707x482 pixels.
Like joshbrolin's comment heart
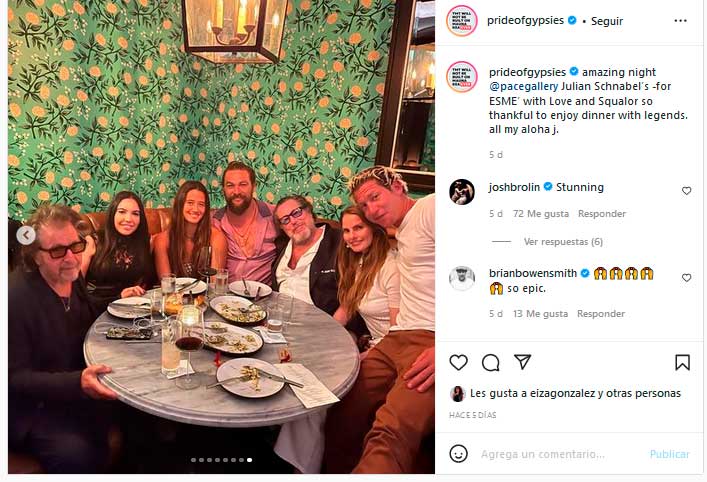(686, 190)
